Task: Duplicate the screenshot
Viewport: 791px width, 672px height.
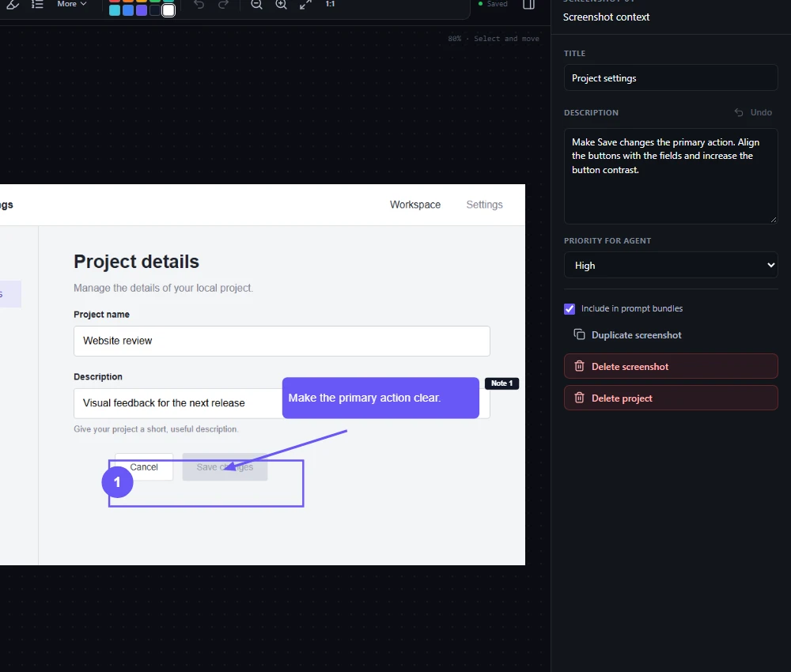Action: click(627, 334)
